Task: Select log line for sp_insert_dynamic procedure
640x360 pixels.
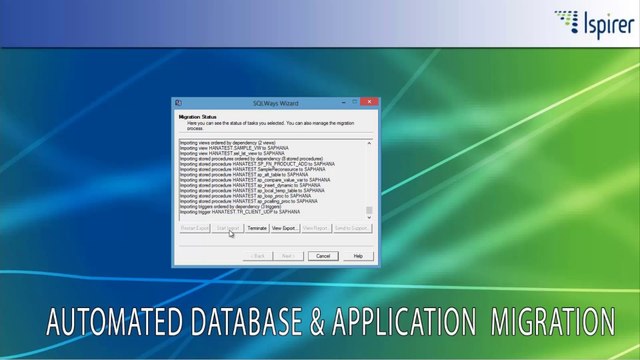Action: point(250,185)
